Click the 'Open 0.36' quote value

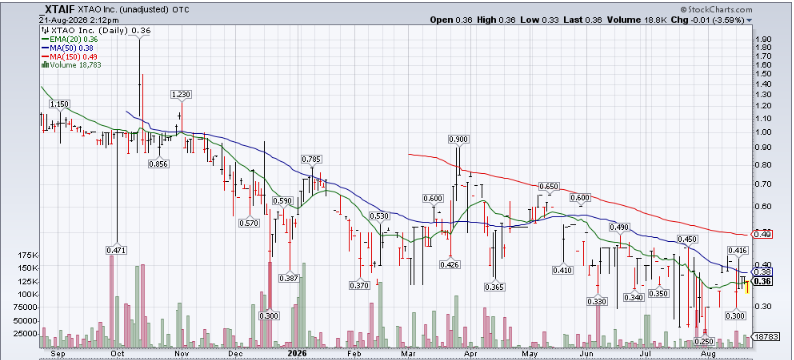coord(451,20)
